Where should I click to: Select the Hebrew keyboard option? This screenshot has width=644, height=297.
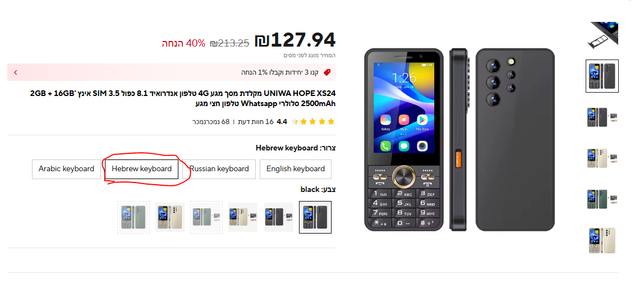142,169
